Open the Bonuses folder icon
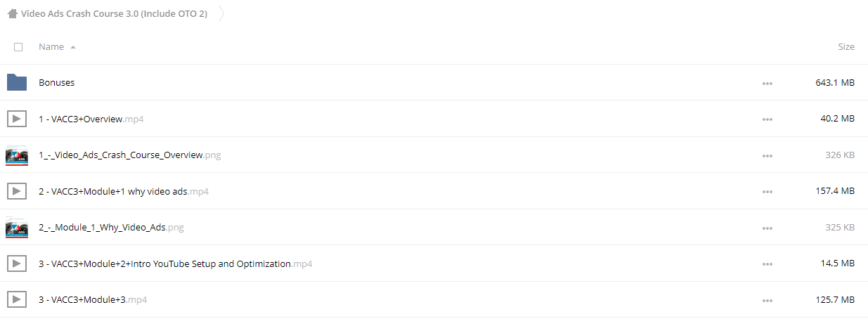Viewport: 868px width, 319px height. (x=17, y=82)
